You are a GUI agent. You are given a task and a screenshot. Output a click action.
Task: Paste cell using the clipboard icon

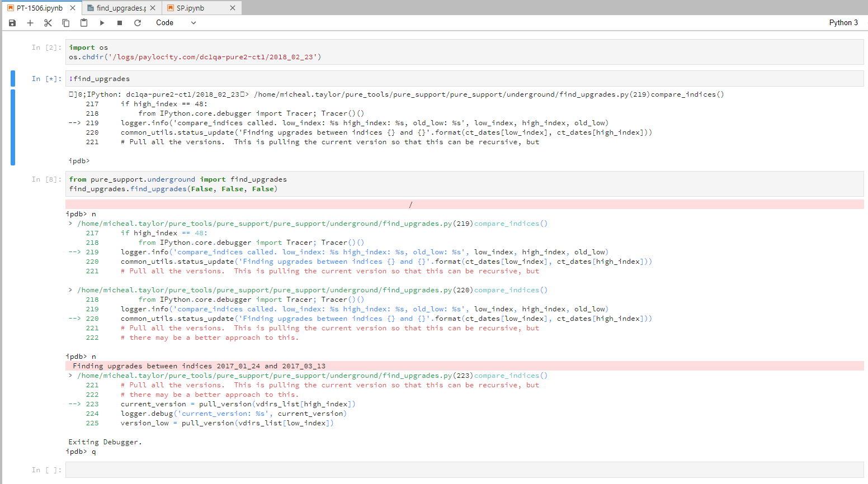pos(84,23)
